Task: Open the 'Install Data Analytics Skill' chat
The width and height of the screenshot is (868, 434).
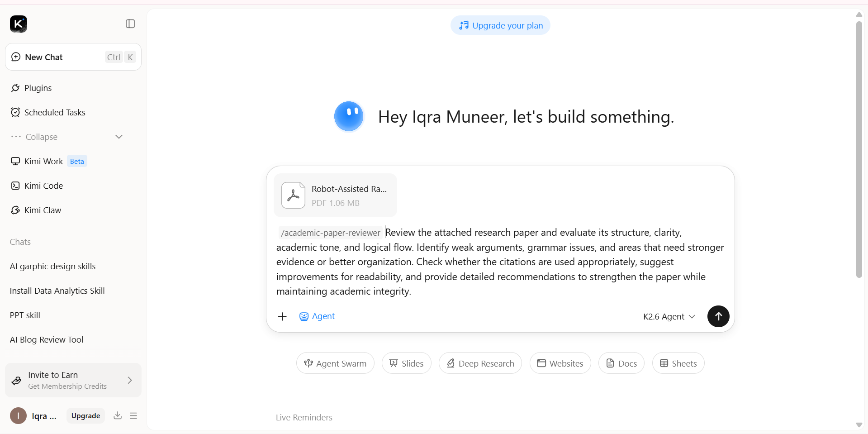Action: (57, 291)
